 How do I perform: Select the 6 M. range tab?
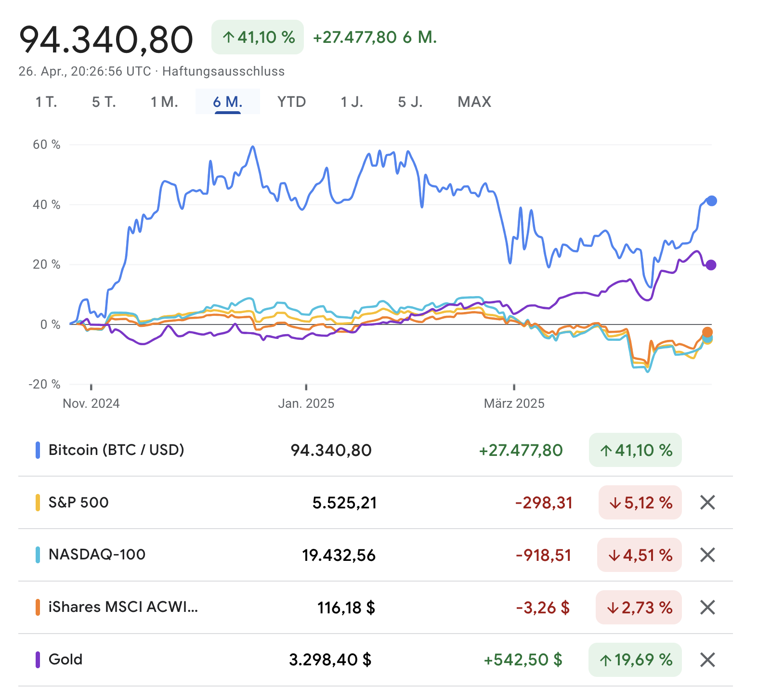point(227,102)
